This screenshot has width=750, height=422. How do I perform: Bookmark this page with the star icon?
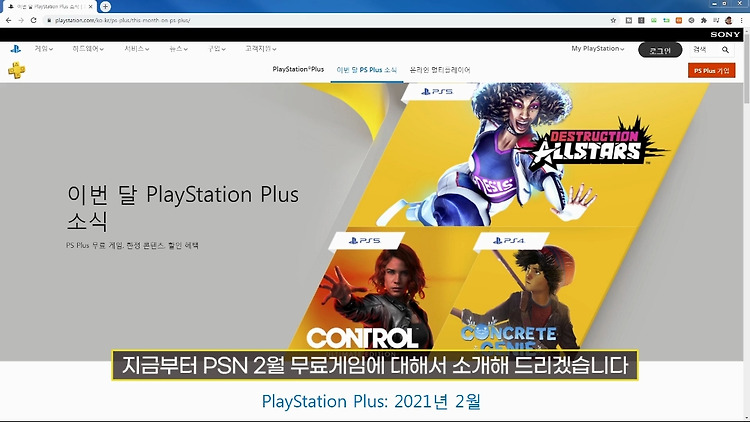tap(613, 20)
